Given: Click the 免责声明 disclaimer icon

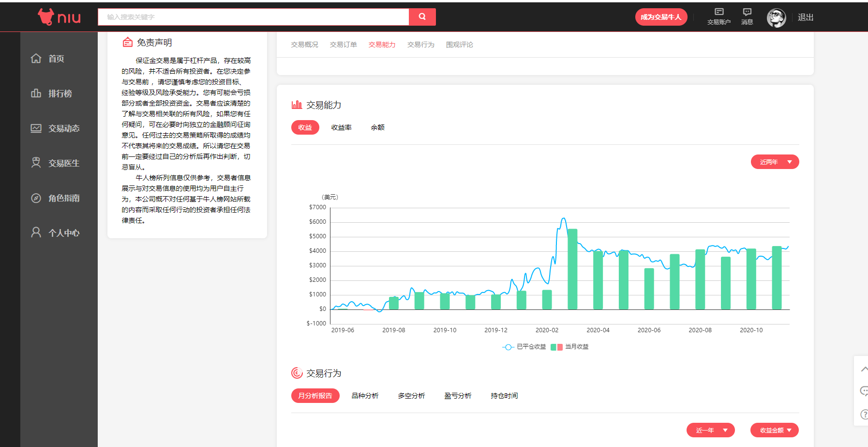Looking at the screenshot, I should pos(127,42).
